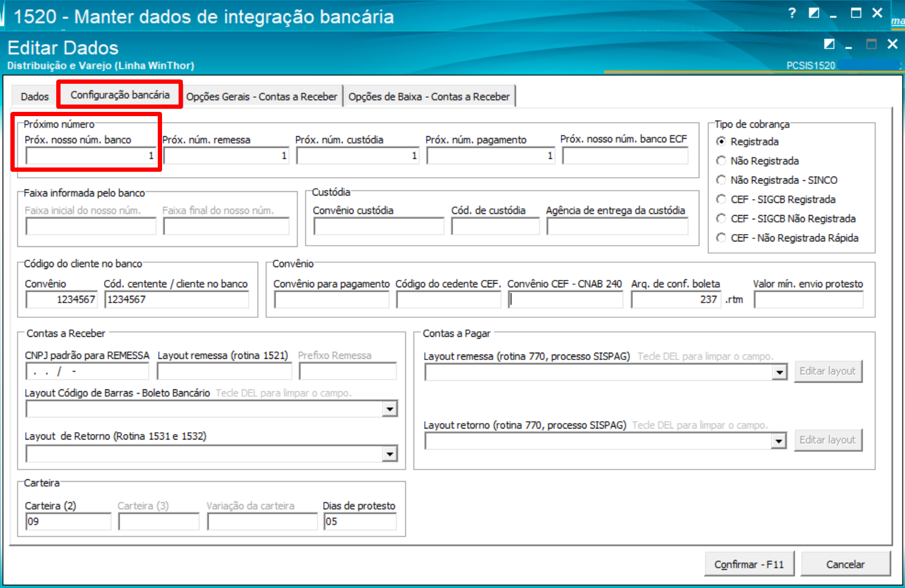
Task: Click the Convênio CEF - CNAB 240 field
Action: (x=566, y=300)
